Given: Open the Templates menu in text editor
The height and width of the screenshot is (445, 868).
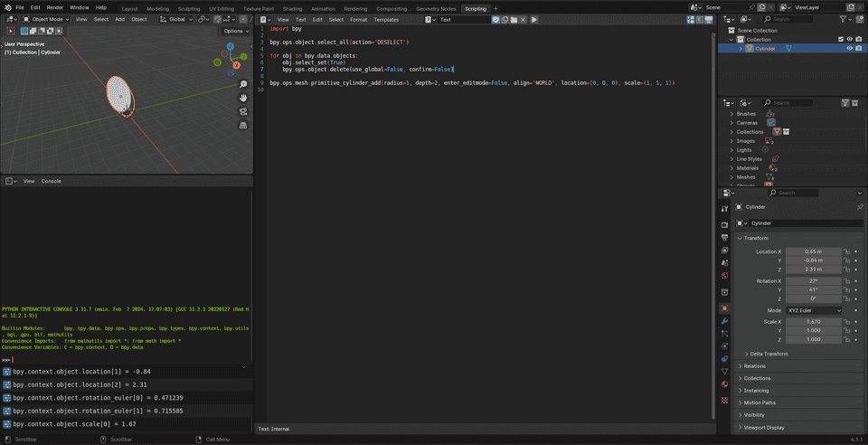Looking at the screenshot, I should (386, 19).
